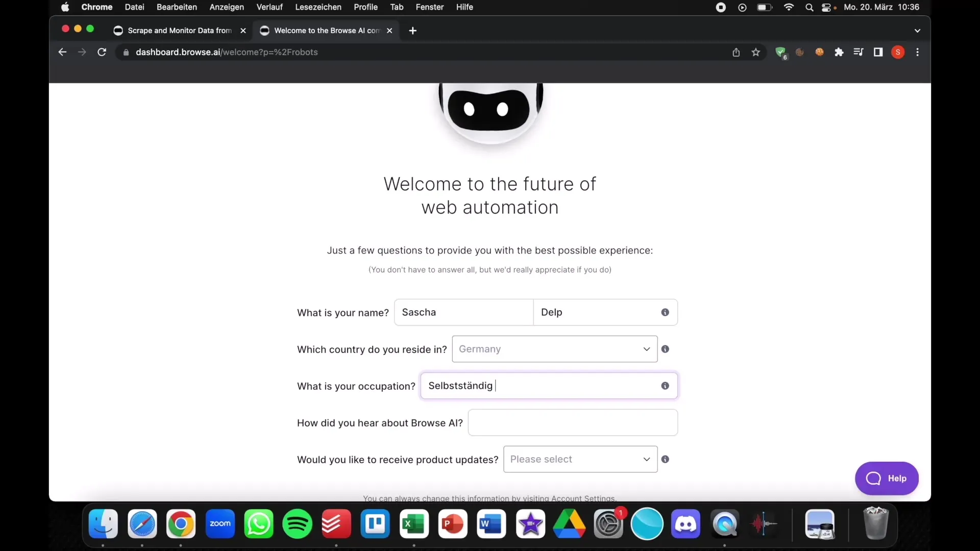Click the info icon beside the country dropdown
The image size is (980, 551).
665,349
